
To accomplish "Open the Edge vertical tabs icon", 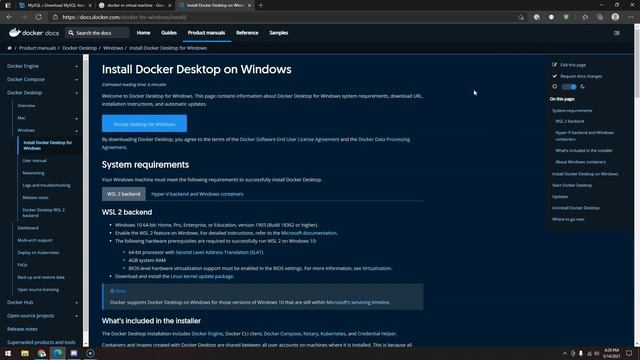I will tap(8, 5).
